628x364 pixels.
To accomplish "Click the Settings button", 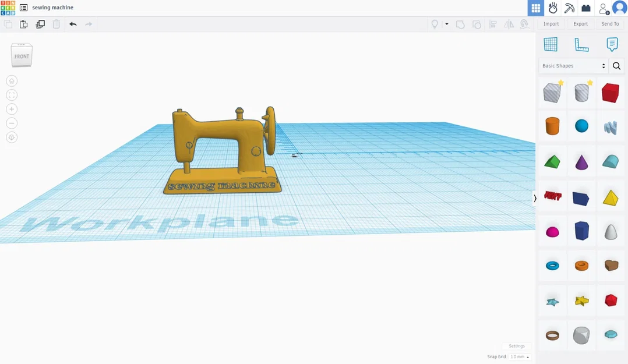I will [517, 346].
